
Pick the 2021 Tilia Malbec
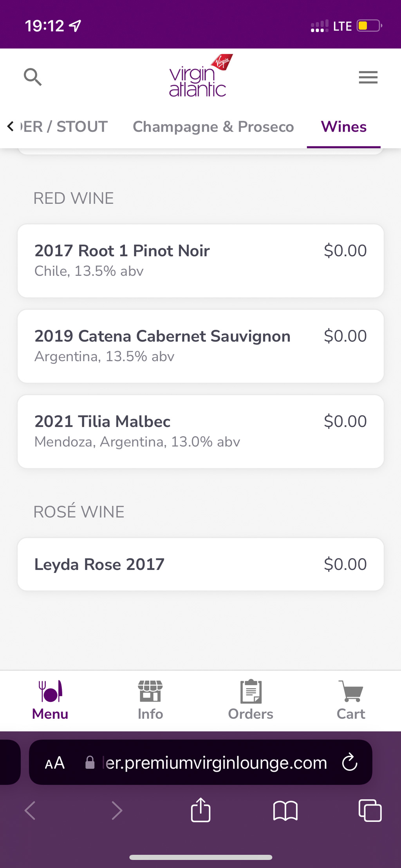point(200,431)
